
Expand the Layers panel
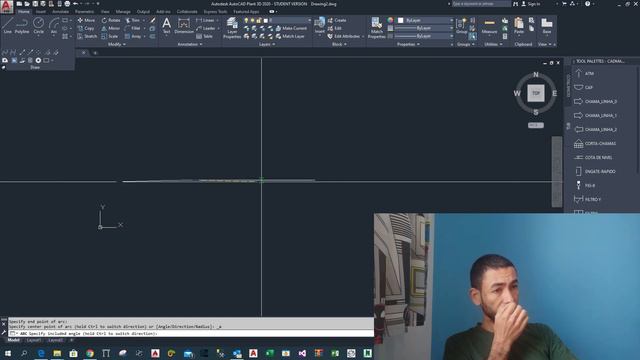coord(267,44)
